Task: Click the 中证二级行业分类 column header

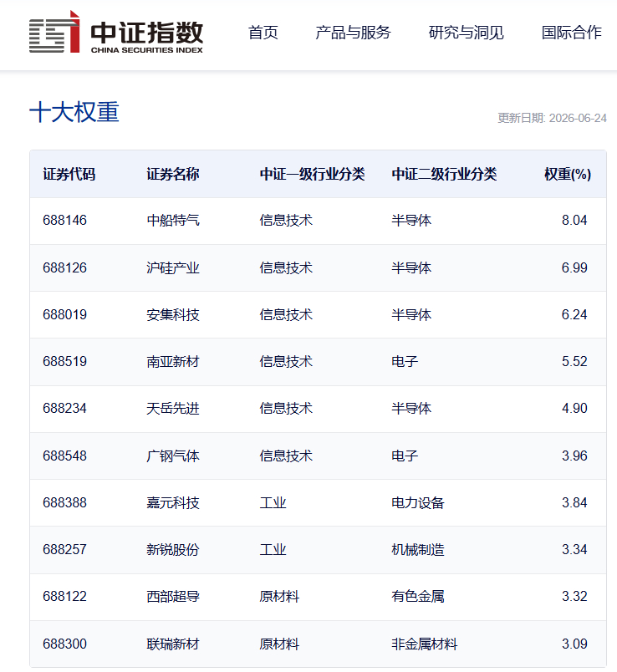Action: pyautogui.click(x=444, y=175)
